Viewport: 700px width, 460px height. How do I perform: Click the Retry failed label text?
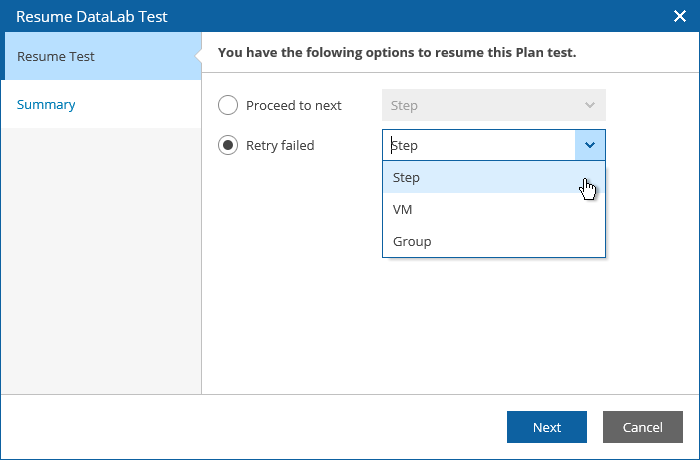(280, 145)
